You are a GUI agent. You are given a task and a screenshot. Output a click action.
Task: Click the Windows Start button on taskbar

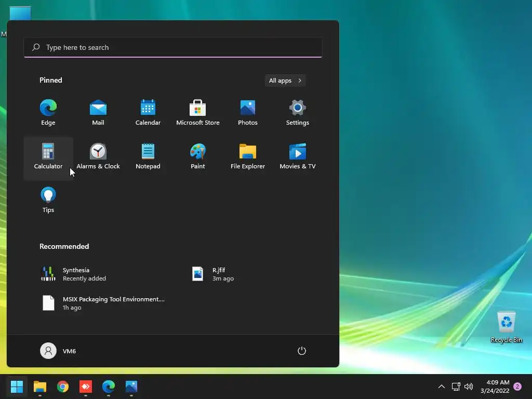(17, 387)
